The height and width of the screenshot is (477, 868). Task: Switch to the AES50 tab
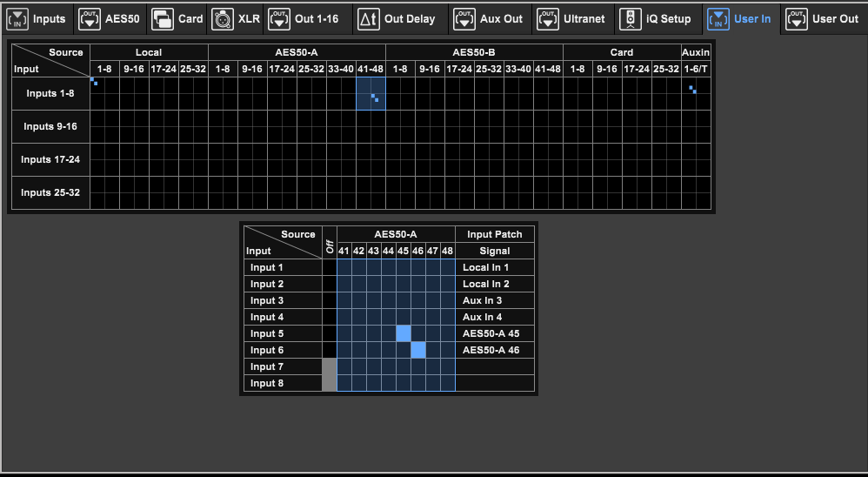coord(110,19)
